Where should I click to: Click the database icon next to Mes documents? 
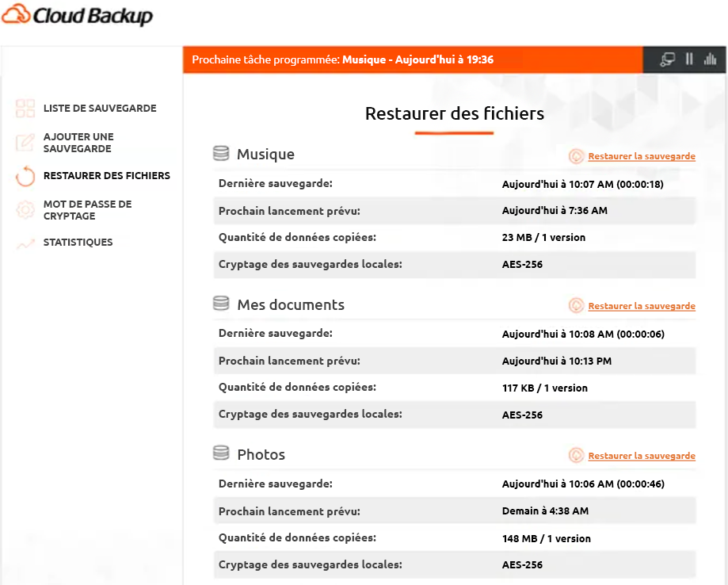pyautogui.click(x=220, y=303)
